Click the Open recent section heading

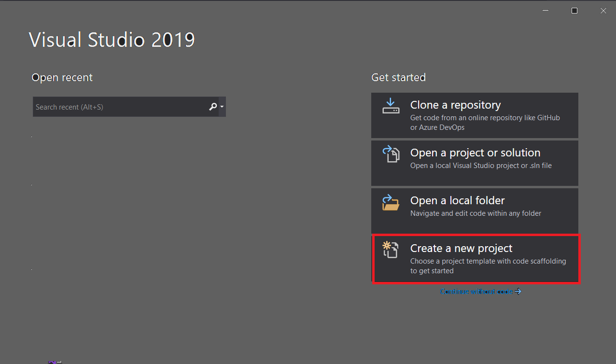62,77
